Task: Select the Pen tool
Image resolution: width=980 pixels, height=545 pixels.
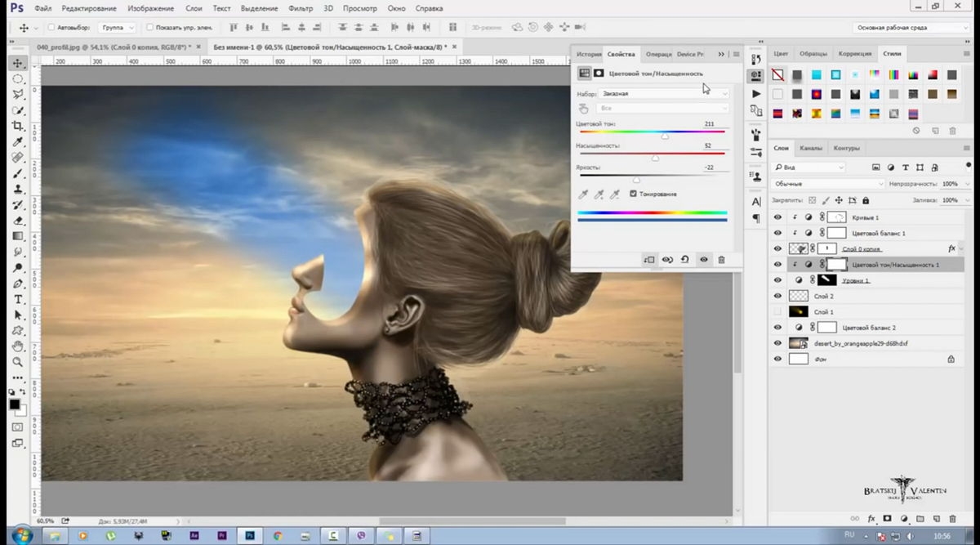Action: coord(18,284)
